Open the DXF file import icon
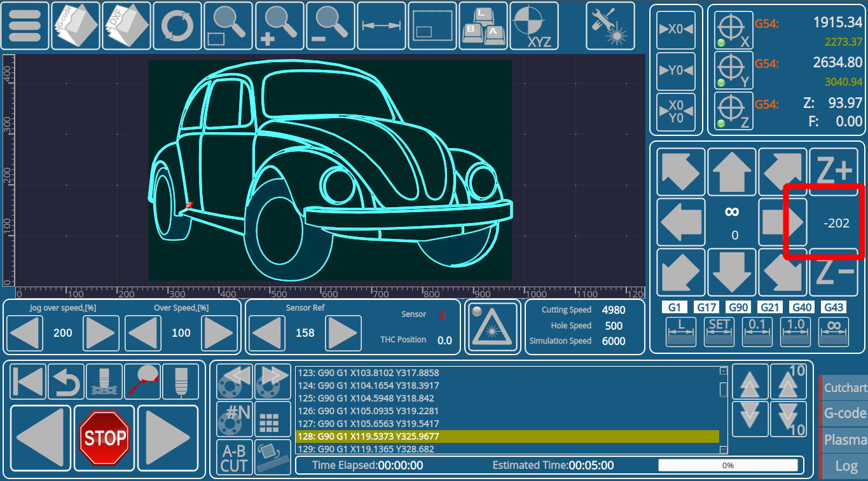 (x=127, y=26)
